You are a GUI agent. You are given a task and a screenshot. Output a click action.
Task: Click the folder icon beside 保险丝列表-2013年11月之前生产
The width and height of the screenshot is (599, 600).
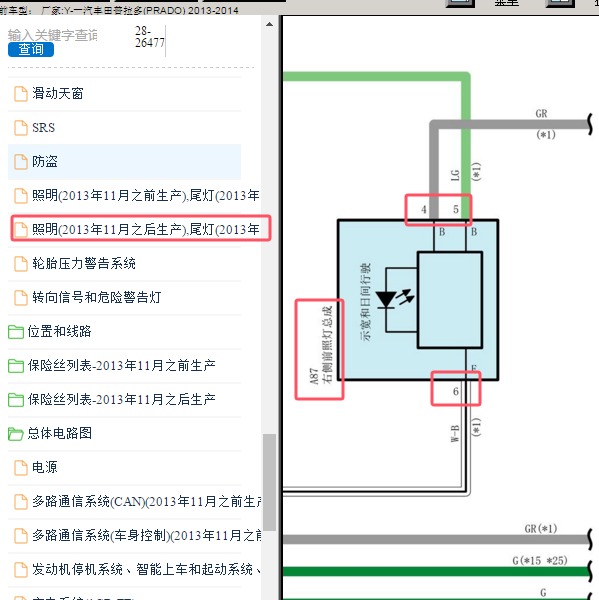click(x=16, y=366)
